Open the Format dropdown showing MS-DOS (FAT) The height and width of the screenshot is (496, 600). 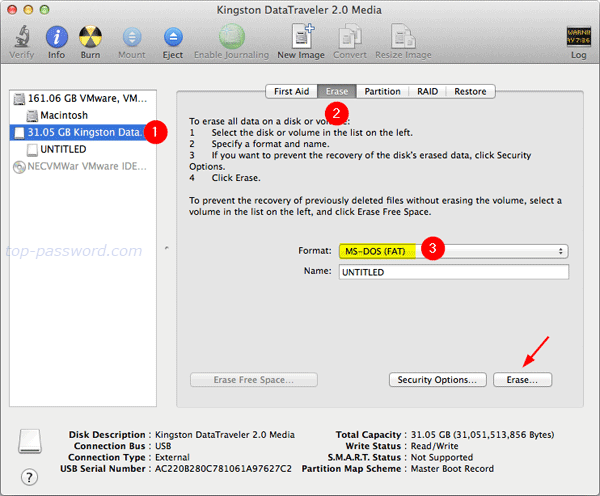(452, 251)
